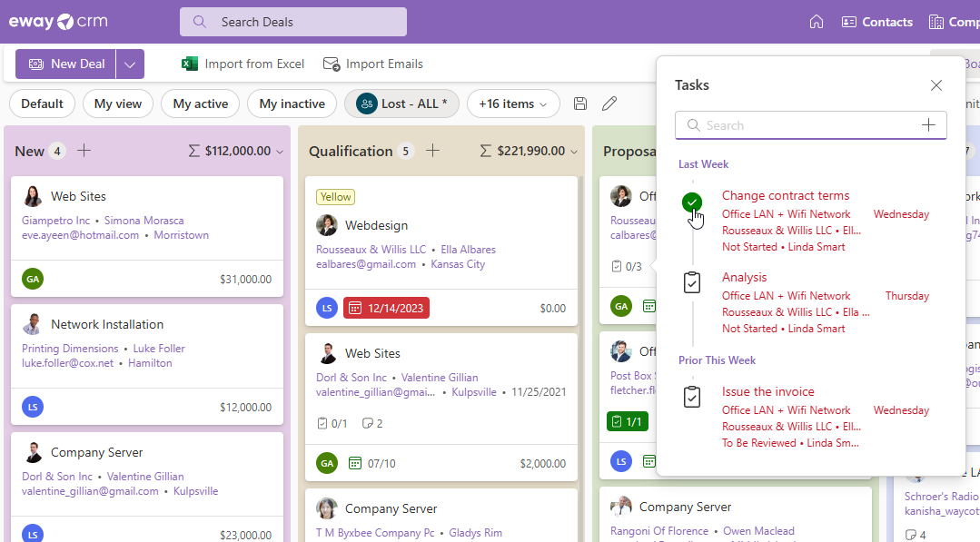This screenshot has width=980, height=542.
Task: Open the Webdesign deal title
Action: (376, 225)
